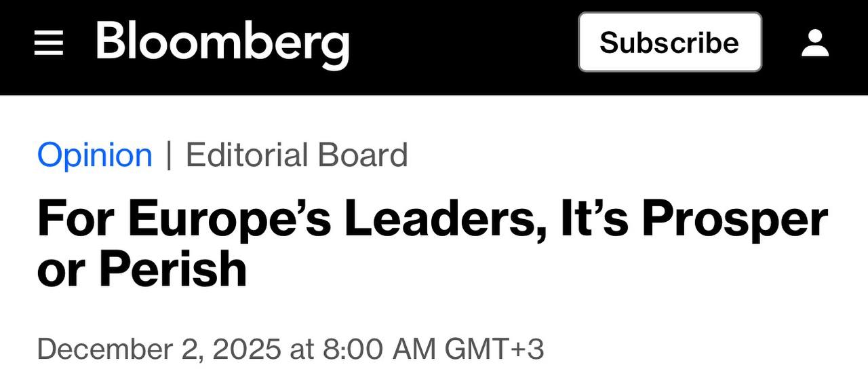Select the Editorial Board byline

(x=296, y=155)
